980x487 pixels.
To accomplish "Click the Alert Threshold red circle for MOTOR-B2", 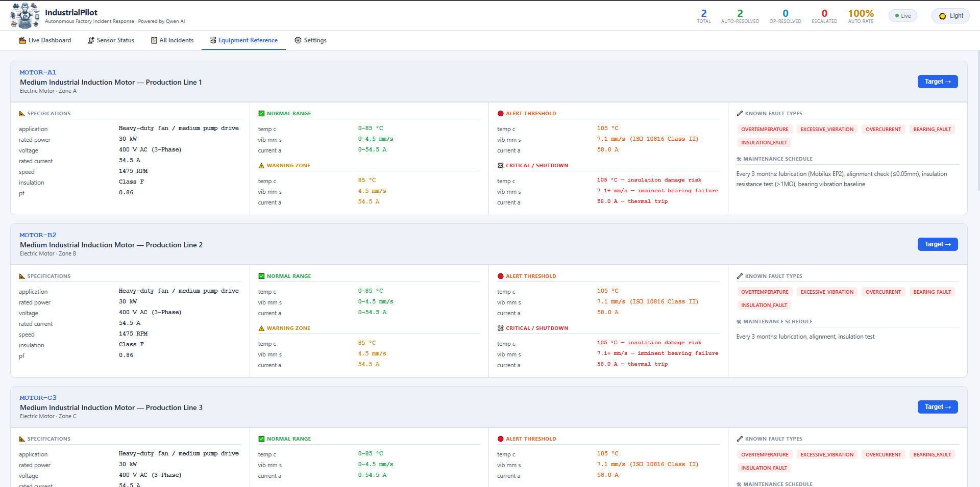I will click(x=501, y=276).
